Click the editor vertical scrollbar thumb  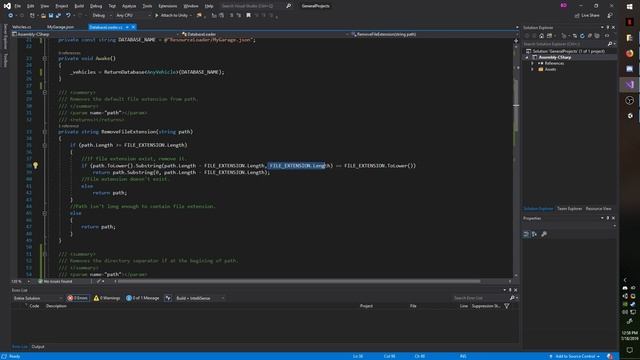pos(516,105)
